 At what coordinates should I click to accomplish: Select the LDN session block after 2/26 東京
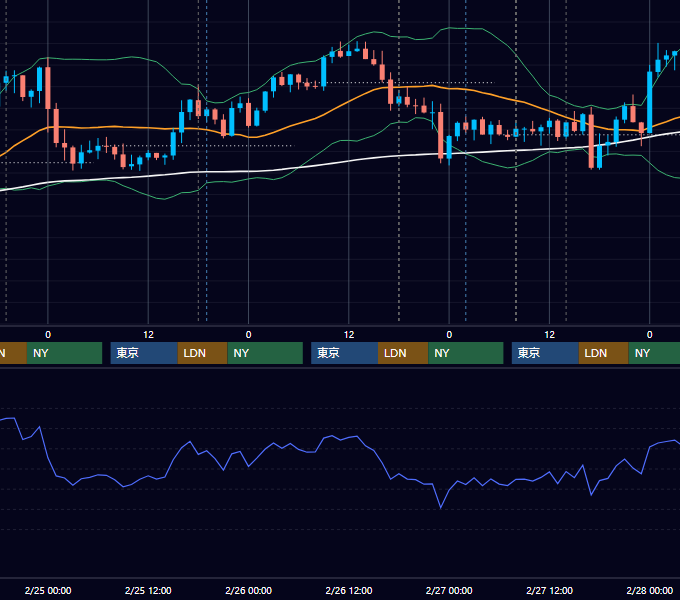tap(403, 353)
